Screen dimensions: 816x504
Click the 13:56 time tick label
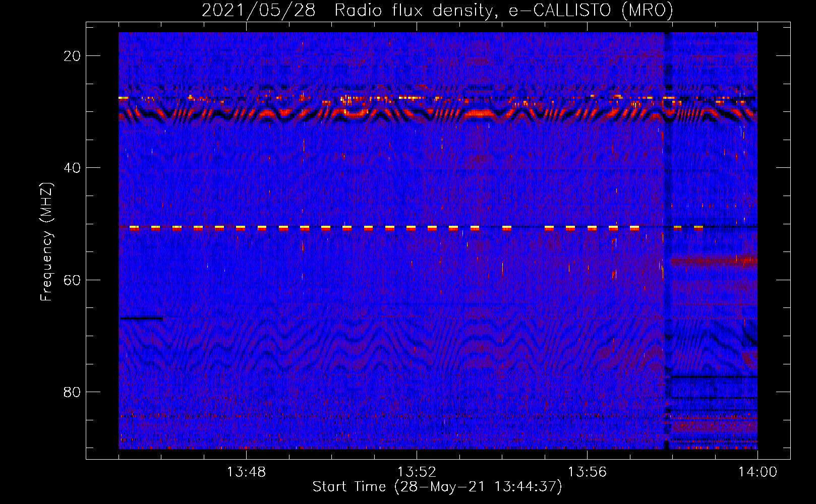pos(587,472)
